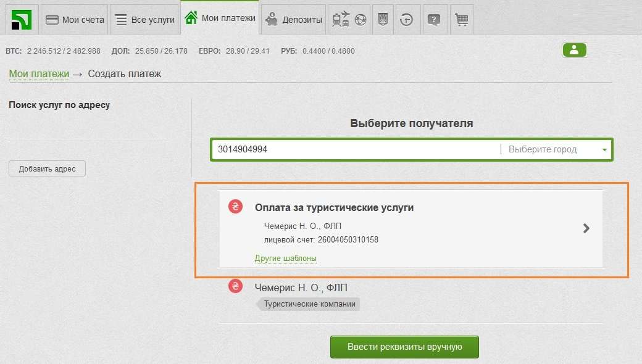Focus the recipient search field with 3014904994
Screen dimensions: 642x364
(356, 149)
